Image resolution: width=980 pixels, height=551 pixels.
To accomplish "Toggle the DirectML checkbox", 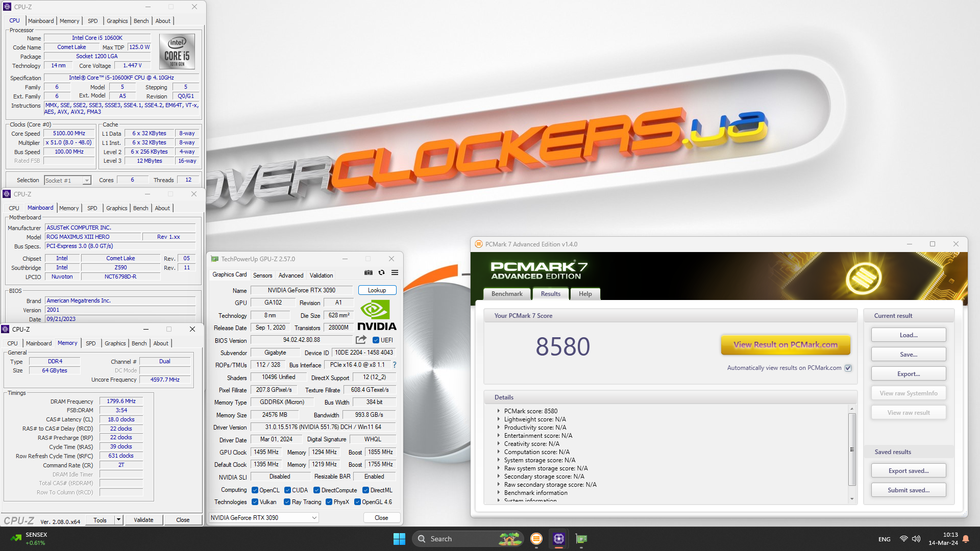I will point(365,490).
